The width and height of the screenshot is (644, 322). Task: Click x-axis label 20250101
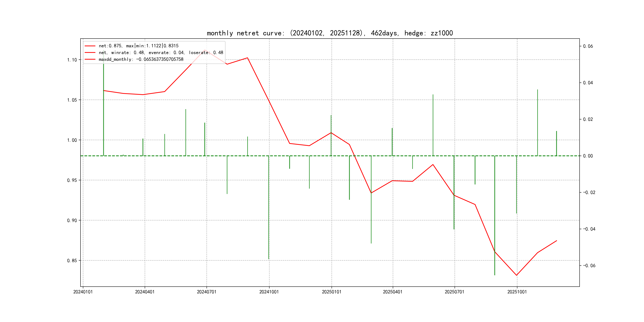(332, 292)
